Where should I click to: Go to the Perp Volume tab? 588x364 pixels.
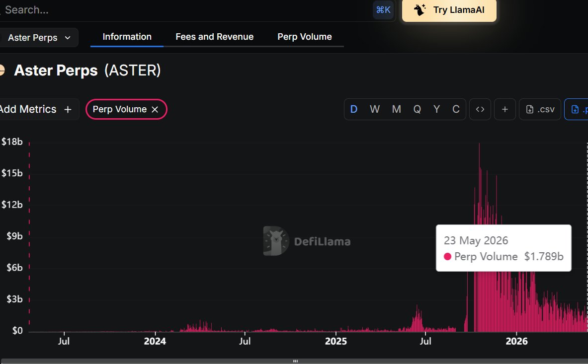305,37
